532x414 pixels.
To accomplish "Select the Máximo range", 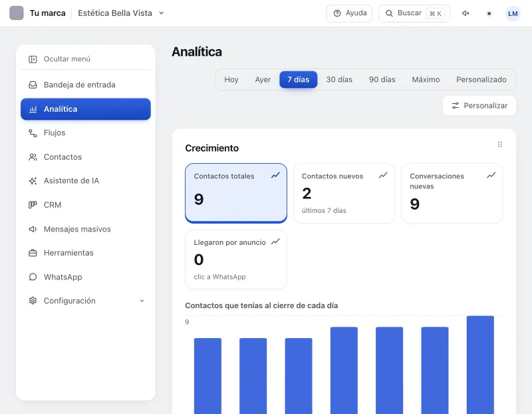I will pyautogui.click(x=426, y=79).
